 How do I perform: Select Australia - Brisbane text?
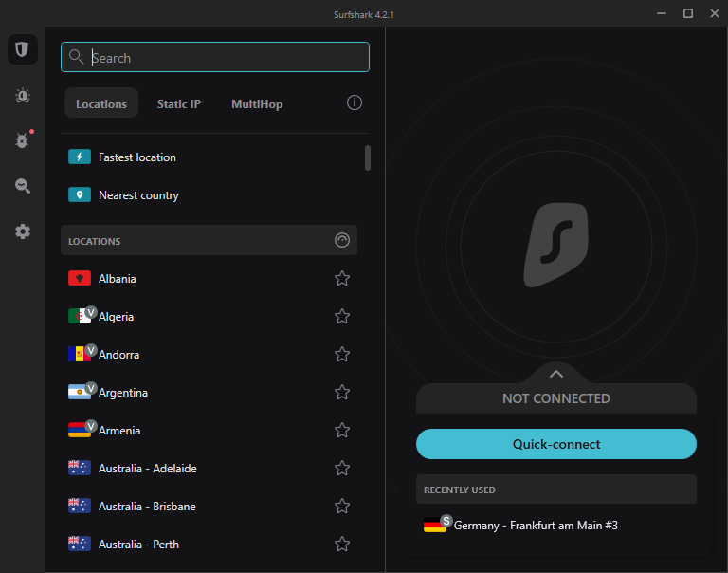(x=147, y=506)
